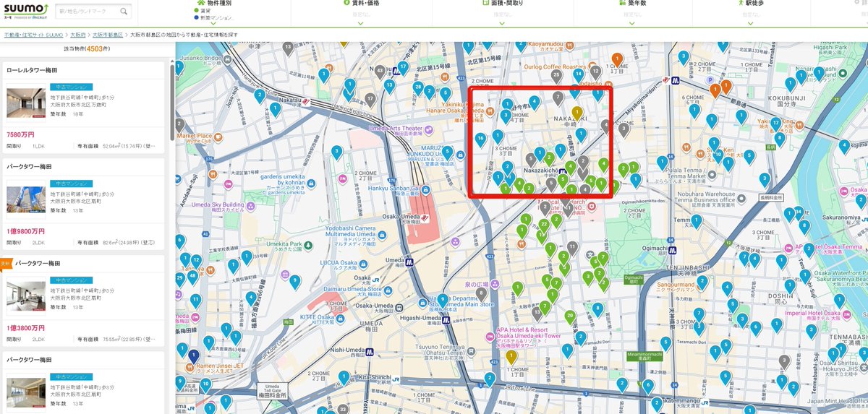Select the yellow pin near Nakazaki label
Screen dimensions: 868x414
tap(577, 113)
